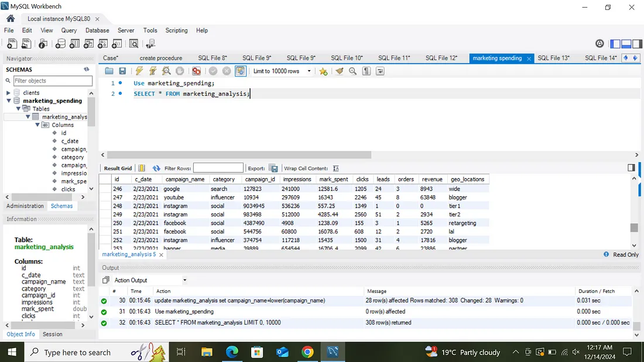Click the create stored procedure icon
The width and height of the screenshot is (644, 362).
pos(102,43)
